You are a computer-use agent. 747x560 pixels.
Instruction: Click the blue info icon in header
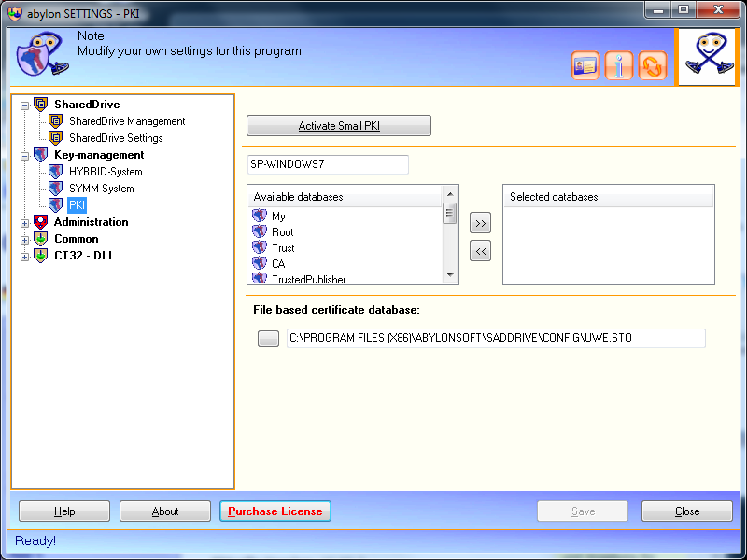[x=619, y=65]
